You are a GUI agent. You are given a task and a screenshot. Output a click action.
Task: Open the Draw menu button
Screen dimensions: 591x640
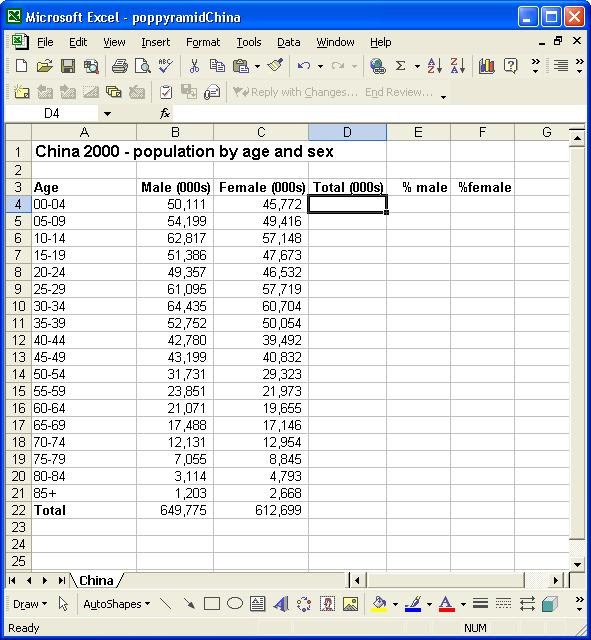30,604
